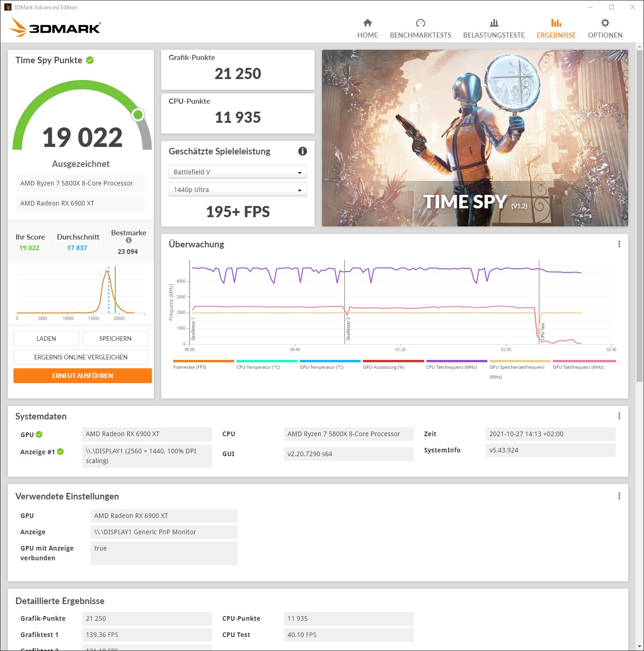The image size is (644, 651).
Task: Click the SystemInfo value v5.43.924
Action: (550, 450)
